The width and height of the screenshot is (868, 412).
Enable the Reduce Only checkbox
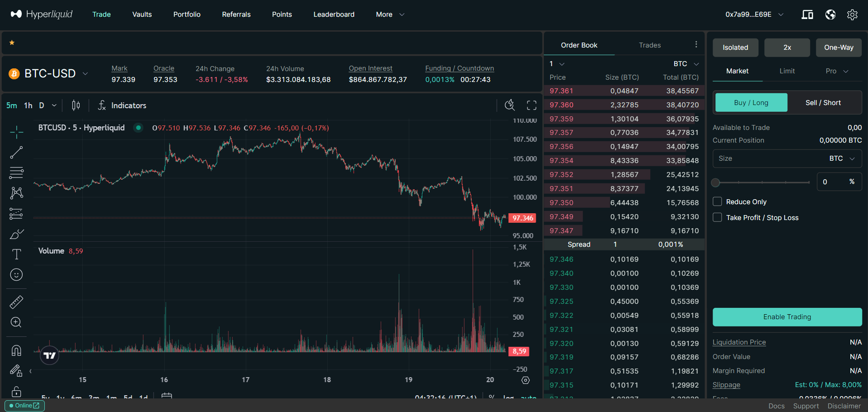[717, 201]
